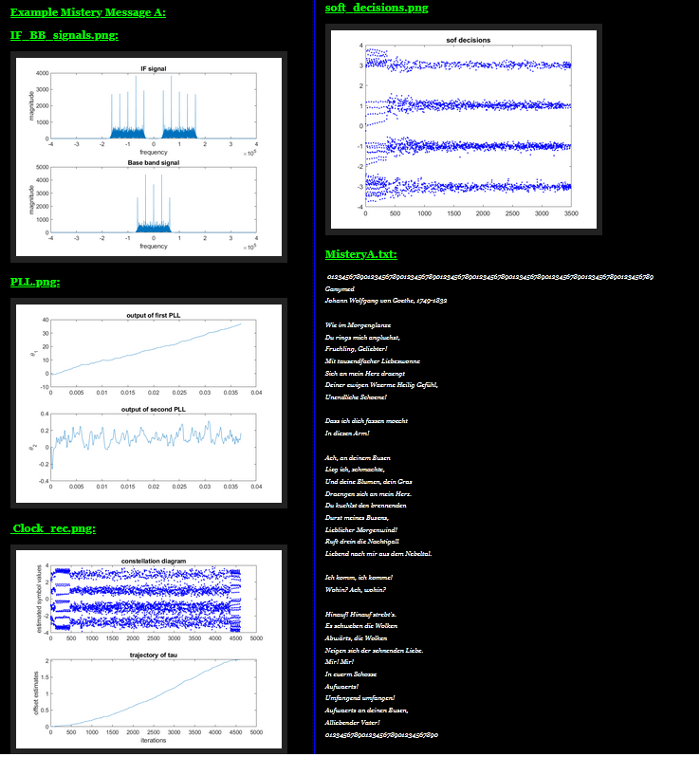The image size is (700, 757).
Task: Click the line 'Abwärts, die Wolken'
Action: pos(357,638)
